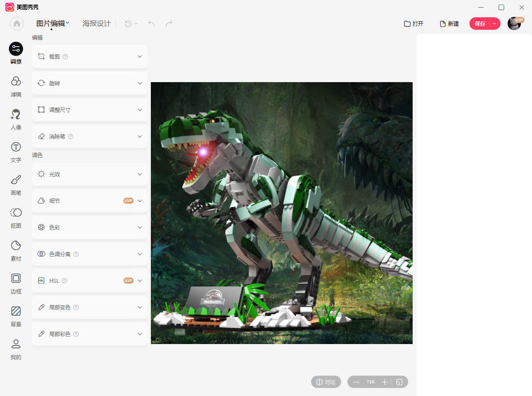Click the 新建 new file button
This screenshot has width=532, height=396.
click(x=449, y=24)
